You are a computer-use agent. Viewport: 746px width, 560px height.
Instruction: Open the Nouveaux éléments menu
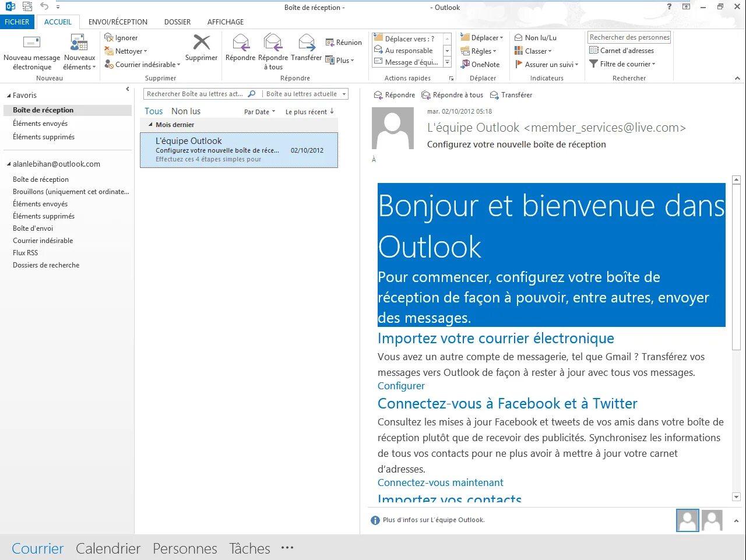tap(79, 52)
